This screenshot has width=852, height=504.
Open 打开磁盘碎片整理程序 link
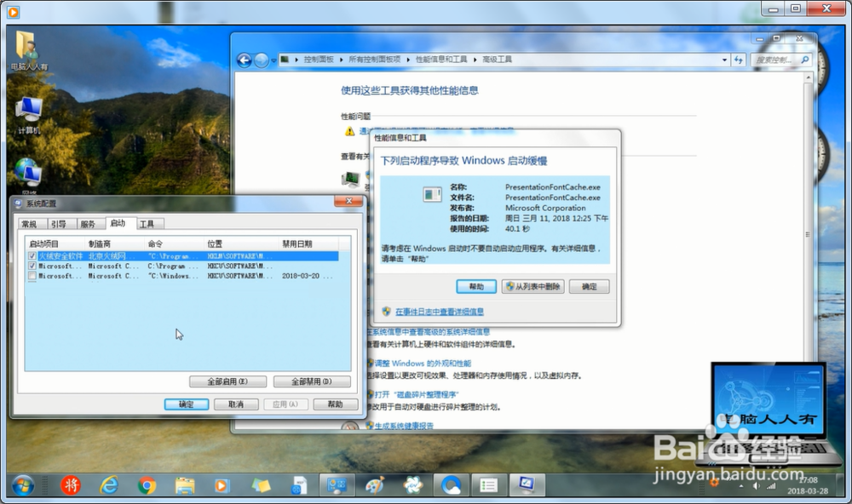point(417,395)
